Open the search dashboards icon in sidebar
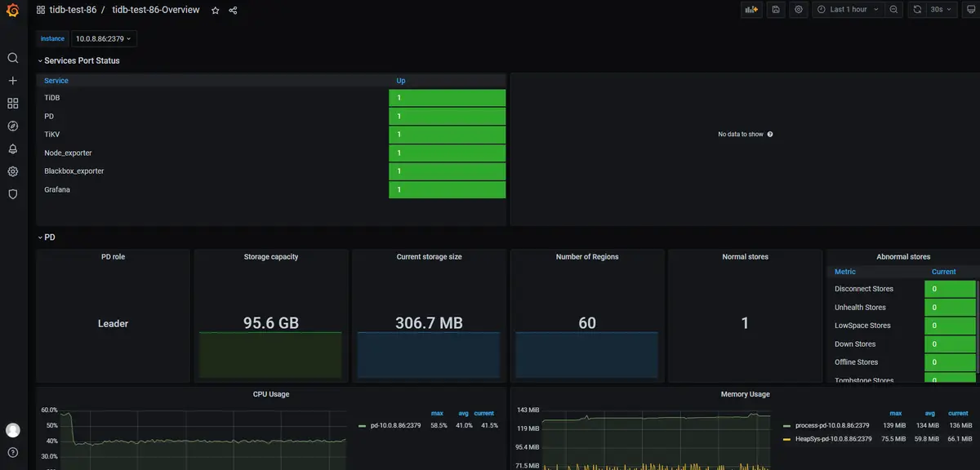The width and height of the screenshot is (980, 470). click(x=12, y=58)
